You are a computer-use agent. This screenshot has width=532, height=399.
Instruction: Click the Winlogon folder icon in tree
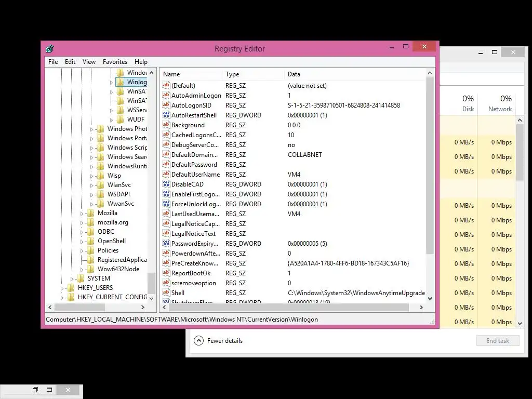(121, 82)
